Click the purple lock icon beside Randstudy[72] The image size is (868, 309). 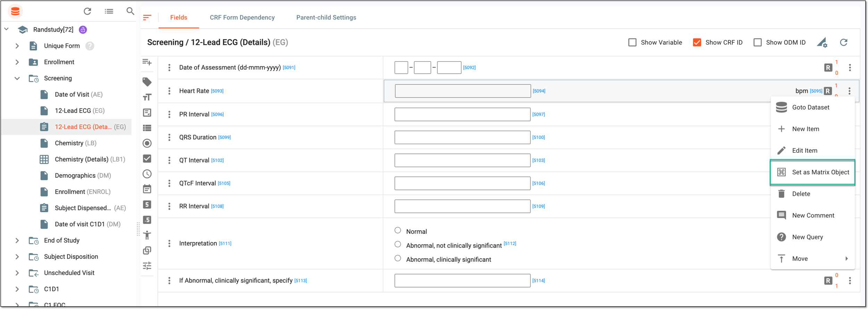pyautogui.click(x=83, y=30)
